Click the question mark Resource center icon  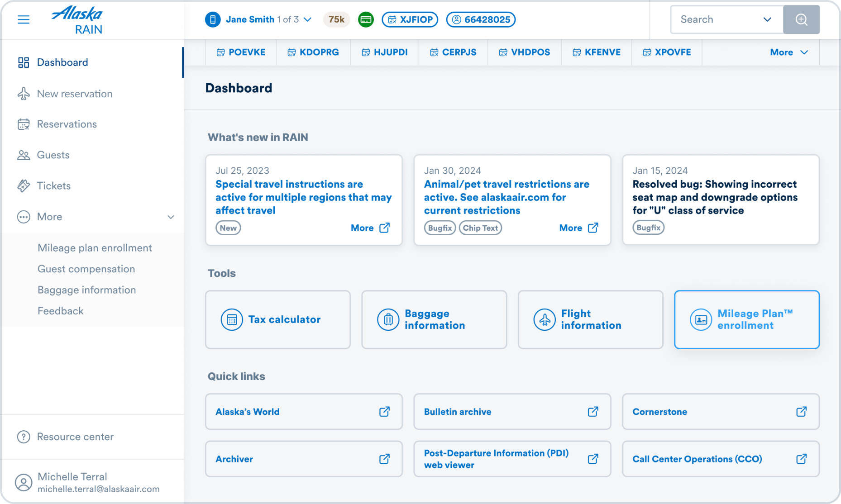pyautogui.click(x=24, y=437)
